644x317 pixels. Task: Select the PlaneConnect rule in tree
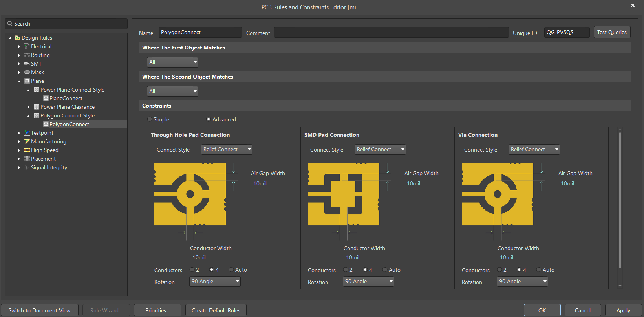point(66,98)
